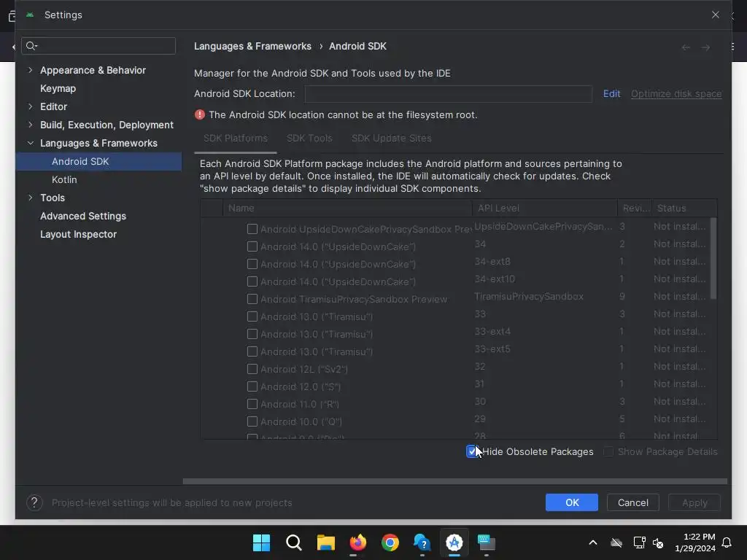Switch to Android Studio taskbar icon
The width and height of the screenshot is (747, 560).
[454, 542]
